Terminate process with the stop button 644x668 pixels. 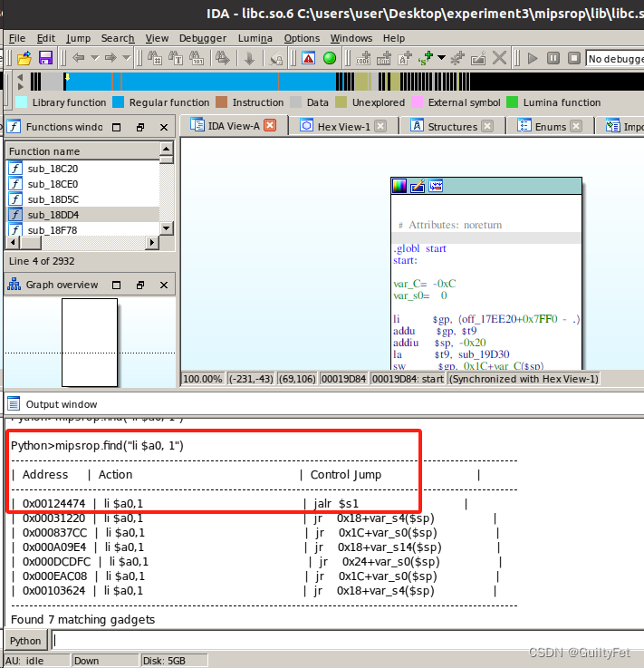click(573, 58)
